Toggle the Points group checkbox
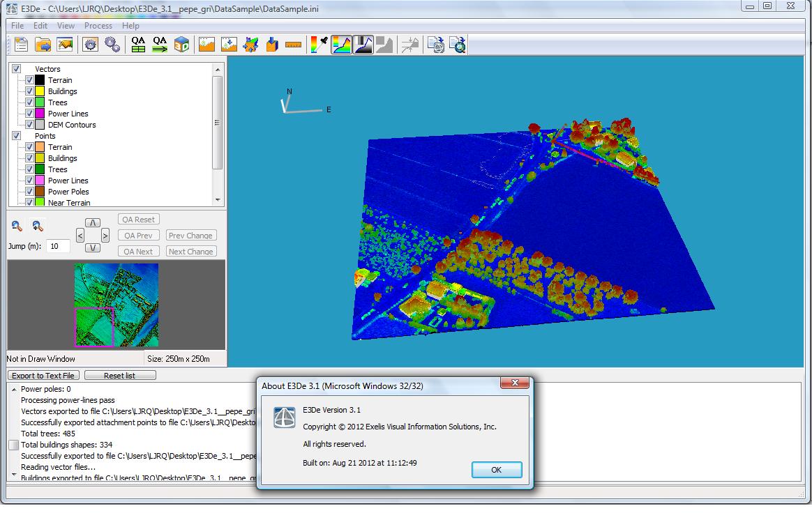Viewport: 812px width, 520px height. click(17, 135)
